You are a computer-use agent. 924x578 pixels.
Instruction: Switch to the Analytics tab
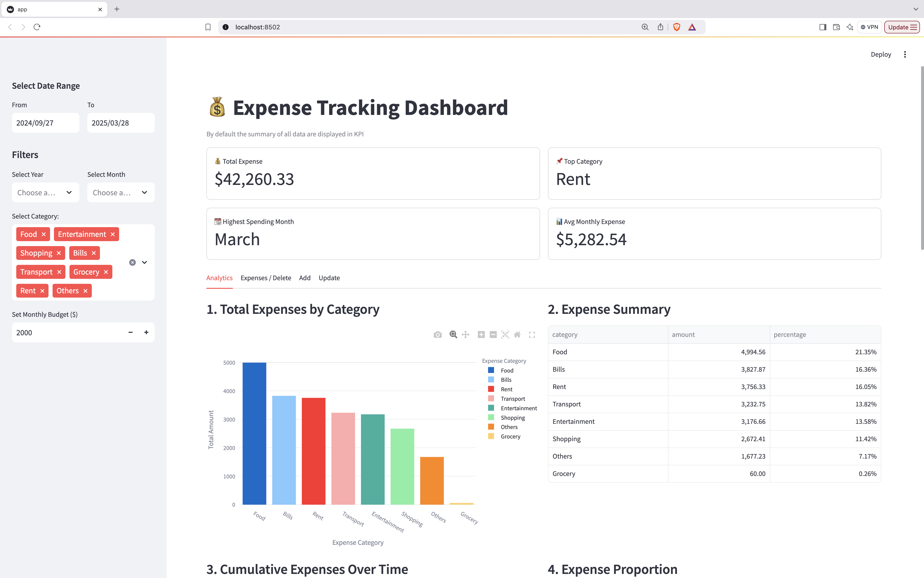[219, 278]
